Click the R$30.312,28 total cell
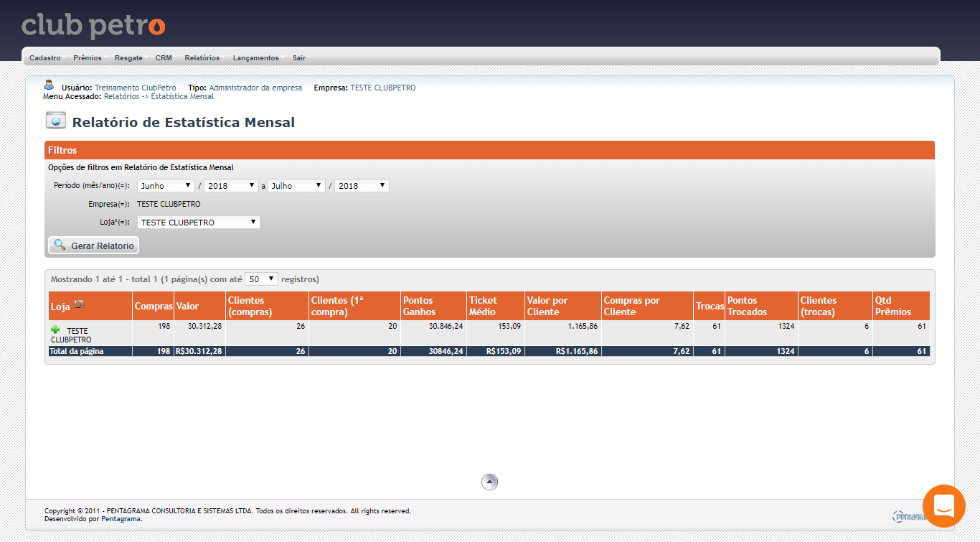 coord(199,351)
